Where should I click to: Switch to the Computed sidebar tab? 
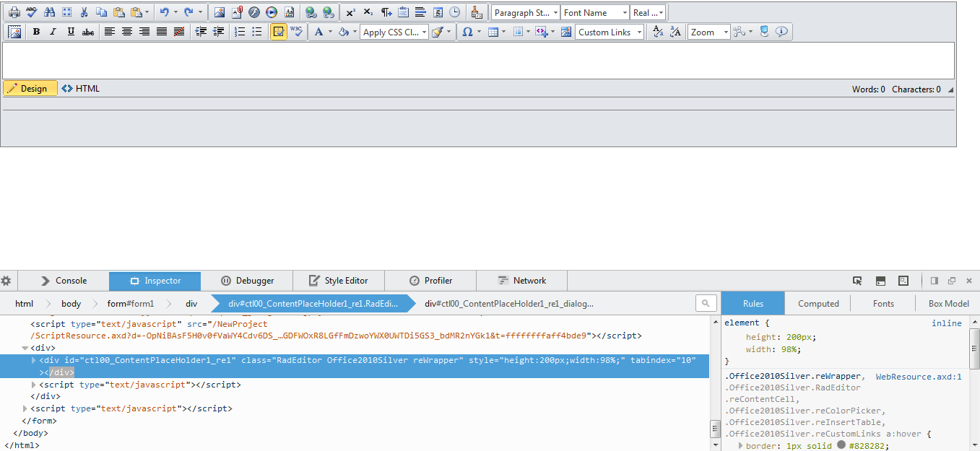818,304
